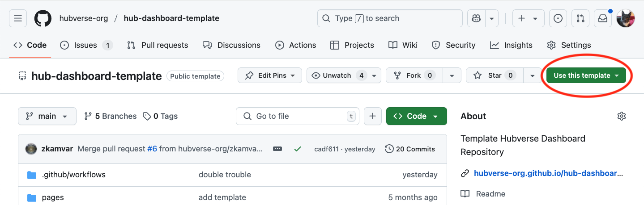This screenshot has width=644, height=205.
Task: Switch to the Discussions tab
Action: 231,45
